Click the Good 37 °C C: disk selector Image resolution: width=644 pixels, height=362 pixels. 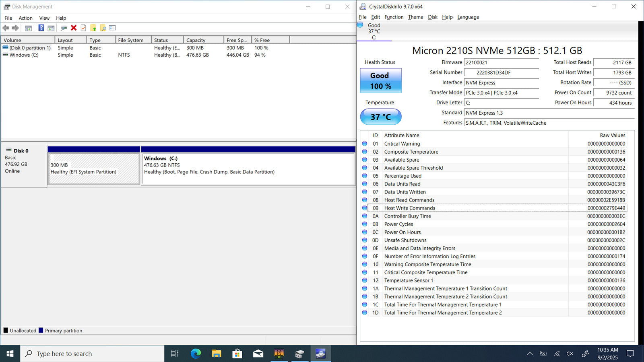click(x=374, y=31)
